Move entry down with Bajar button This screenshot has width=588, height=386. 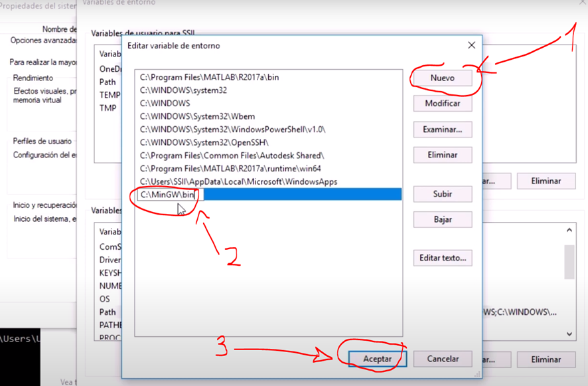442,220
